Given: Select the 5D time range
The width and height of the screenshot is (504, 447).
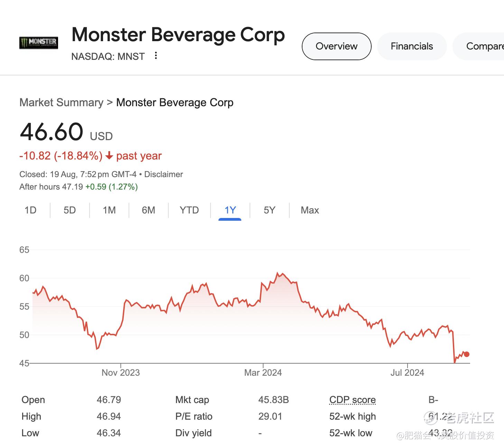Looking at the screenshot, I should [69, 210].
